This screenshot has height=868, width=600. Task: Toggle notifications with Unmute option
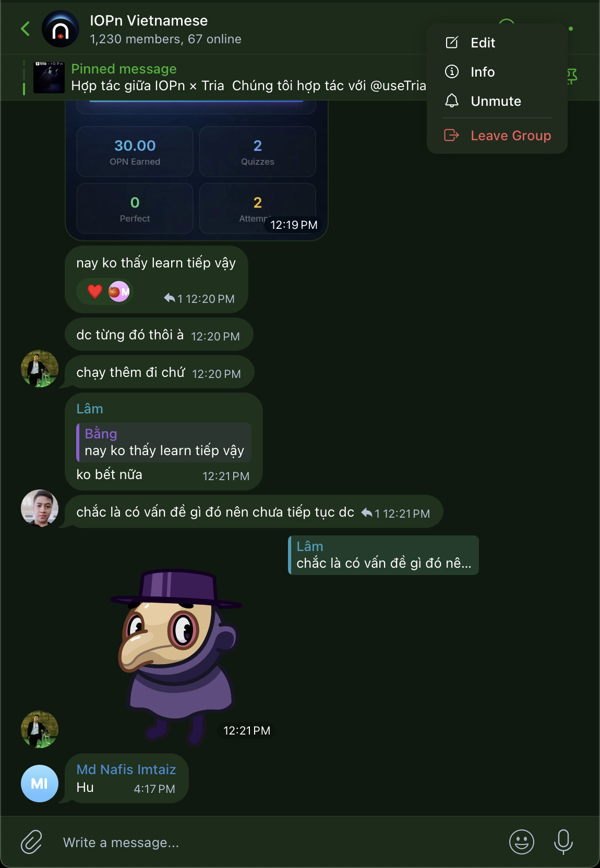pos(497,101)
